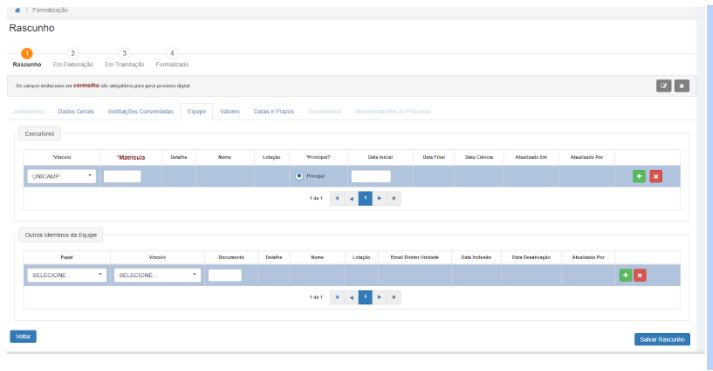This screenshot has height=371, width=713.
Task: Click the Data Final column header
Action: [434, 157]
